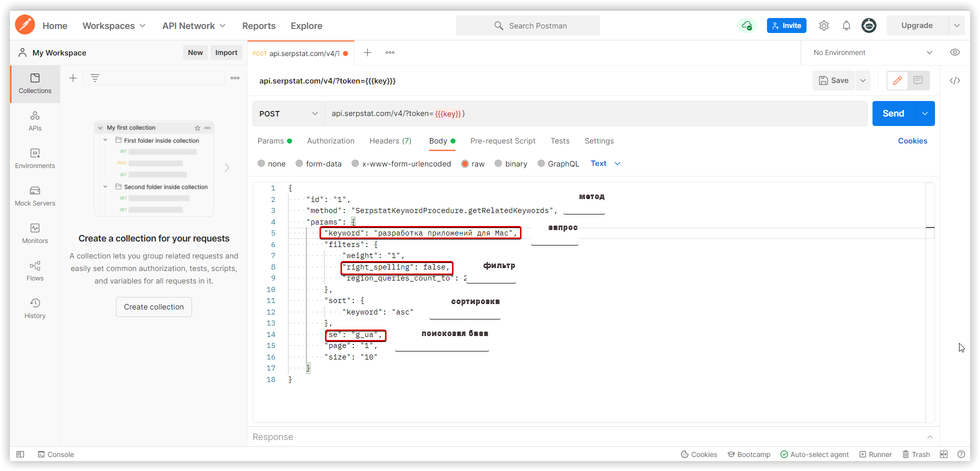Click the Invite button
980x471 pixels.
click(786, 25)
